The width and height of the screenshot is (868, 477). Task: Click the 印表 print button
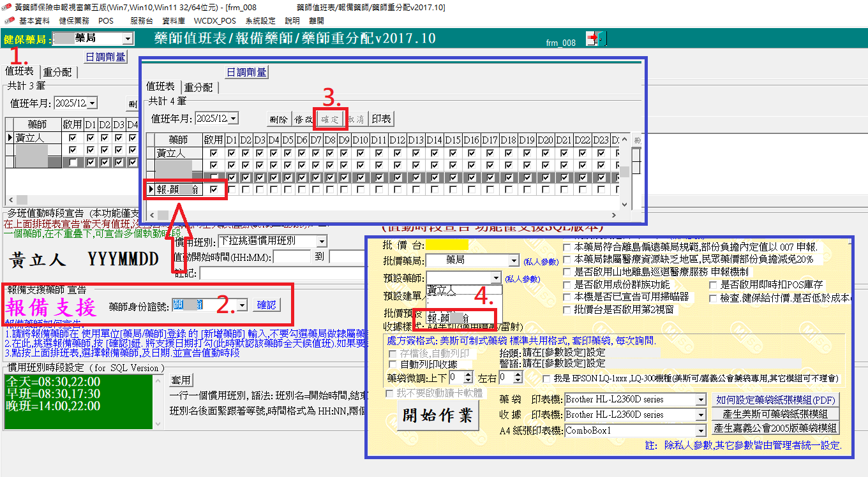click(382, 119)
